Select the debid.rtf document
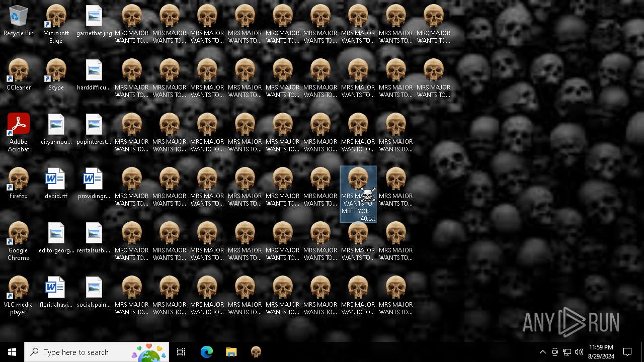This screenshot has height=362, width=644. click(56, 184)
